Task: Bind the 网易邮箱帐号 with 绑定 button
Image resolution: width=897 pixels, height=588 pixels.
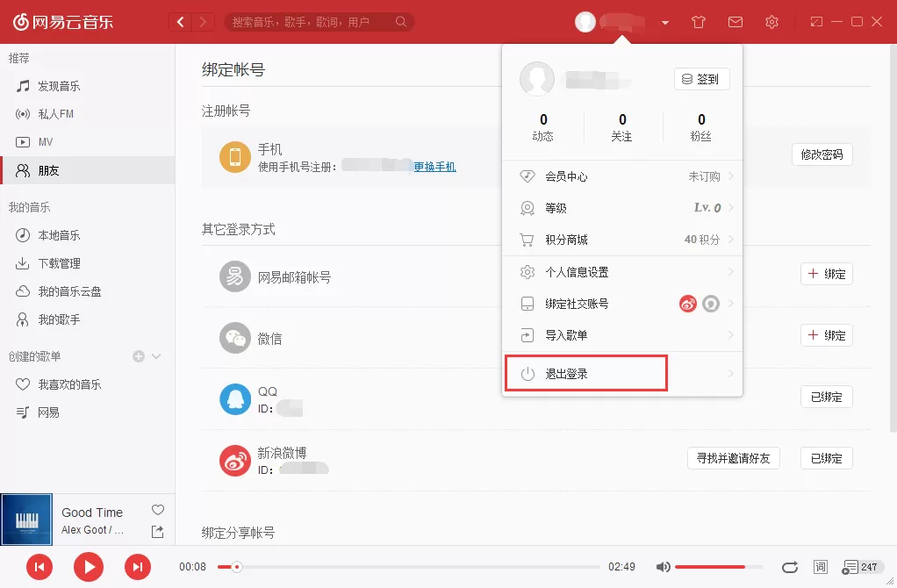Action: (x=827, y=274)
